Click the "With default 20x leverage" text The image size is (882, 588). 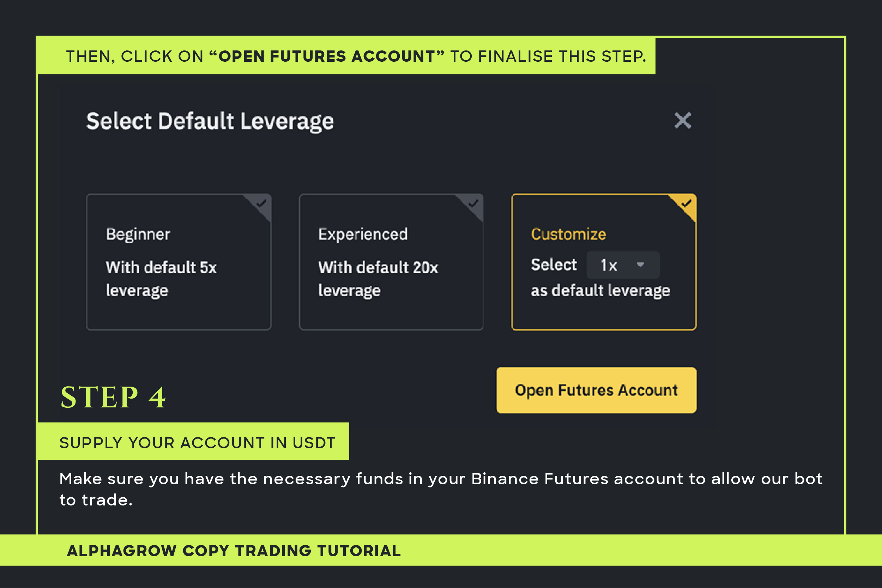378,279
